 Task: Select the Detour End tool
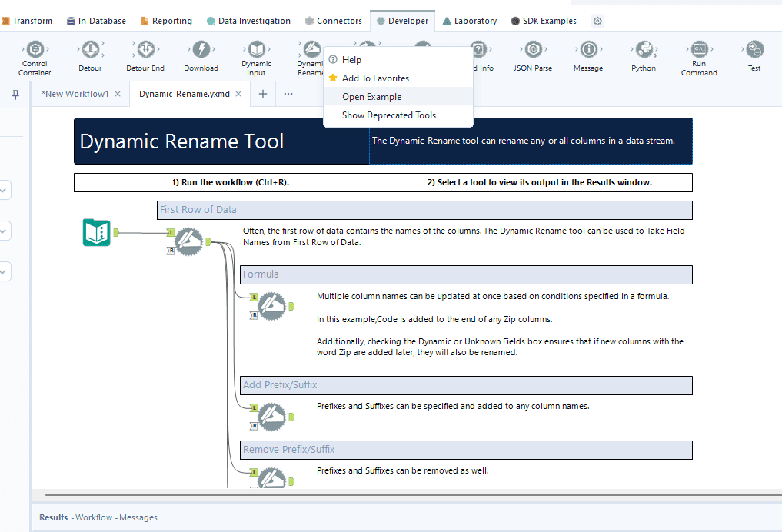pos(145,51)
